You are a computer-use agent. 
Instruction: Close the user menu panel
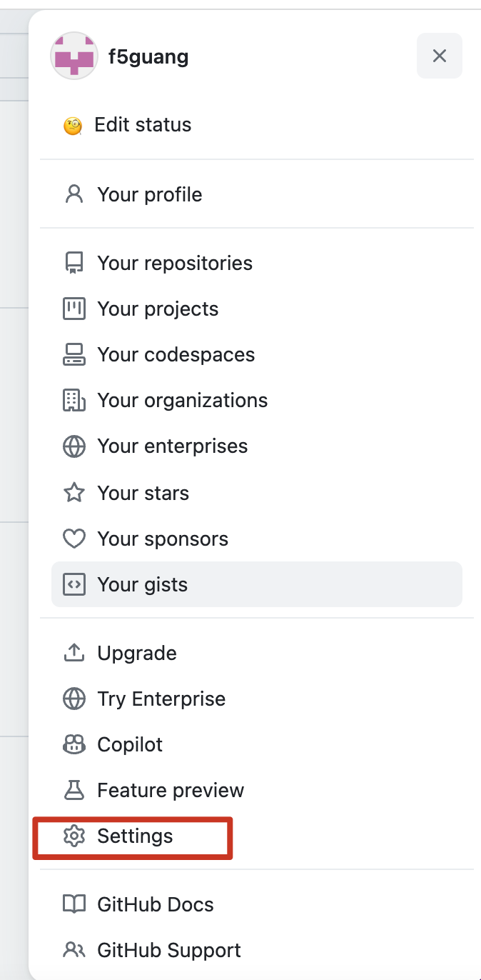[440, 56]
